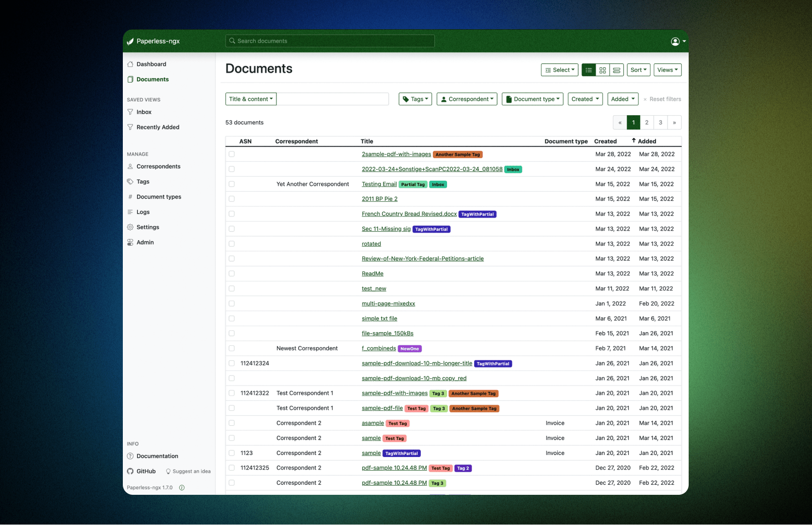Image resolution: width=812 pixels, height=525 pixels.
Task: Switch to small cards grid view icon
Action: 603,70
